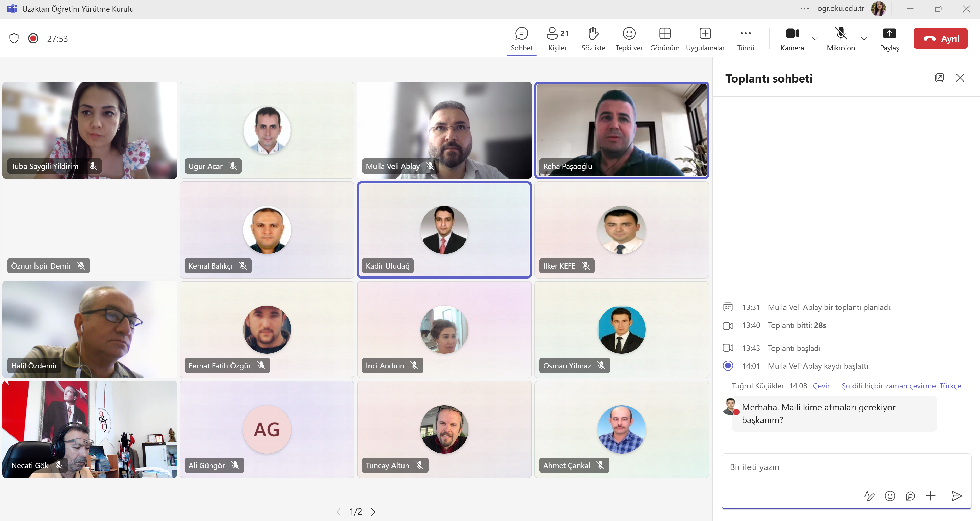The height and width of the screenshot is (521, 980).
Task: Open the emoji picker in message box
Action: [x=890, y=495]
